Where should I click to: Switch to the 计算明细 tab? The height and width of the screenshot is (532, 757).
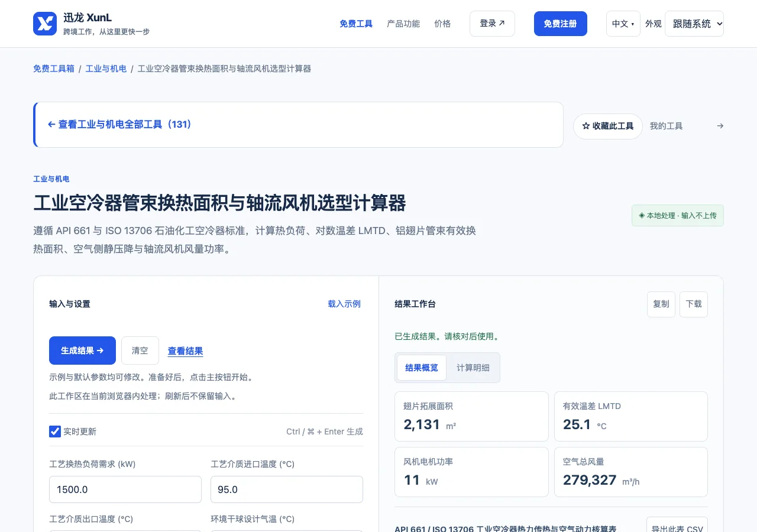[x=473, y=368]
